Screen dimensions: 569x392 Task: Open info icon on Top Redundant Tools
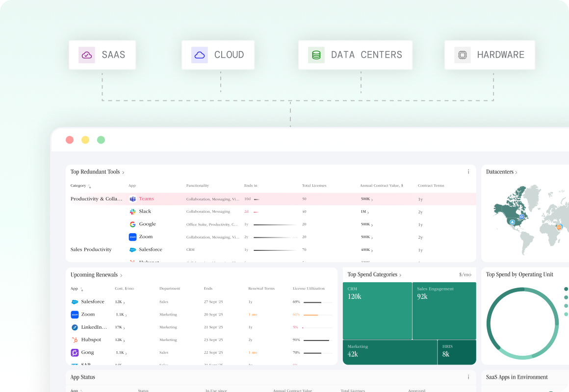(468, 172)
